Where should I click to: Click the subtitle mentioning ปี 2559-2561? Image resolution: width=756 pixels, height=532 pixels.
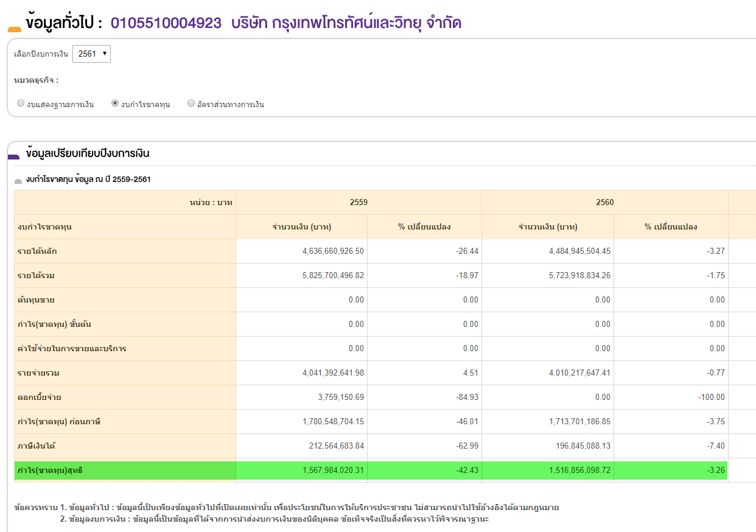[88, 180]
